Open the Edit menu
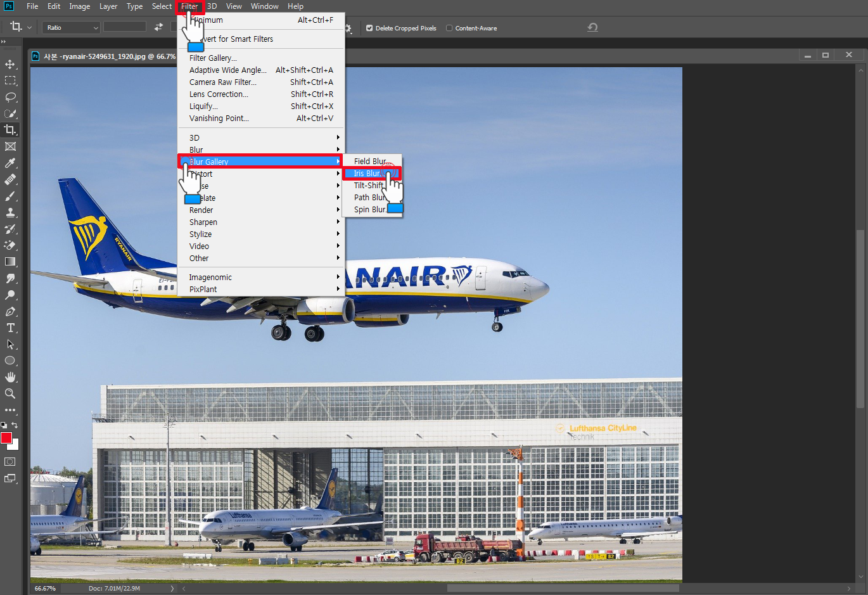 pyautogui.click(x=54, y=6)
